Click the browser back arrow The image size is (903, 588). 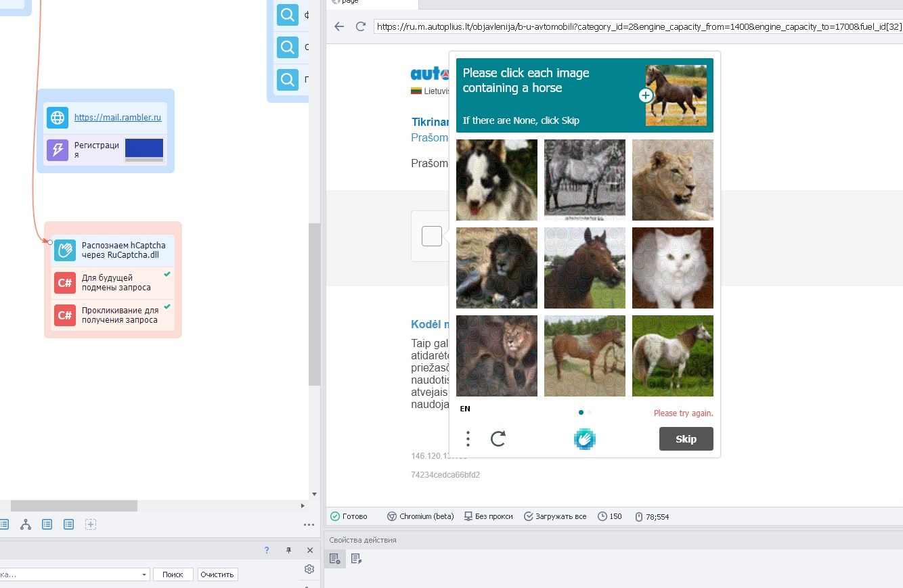coord(339,26)
